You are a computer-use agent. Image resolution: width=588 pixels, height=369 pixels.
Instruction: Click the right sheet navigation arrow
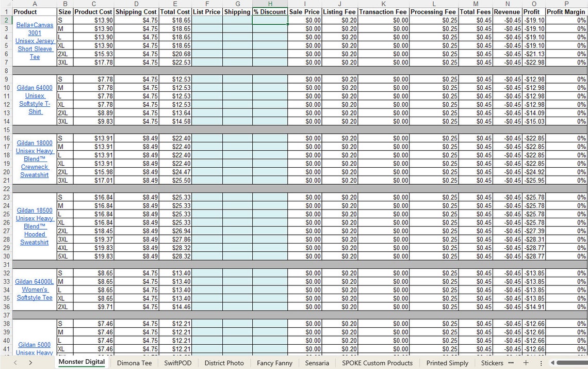pos(30,363)
